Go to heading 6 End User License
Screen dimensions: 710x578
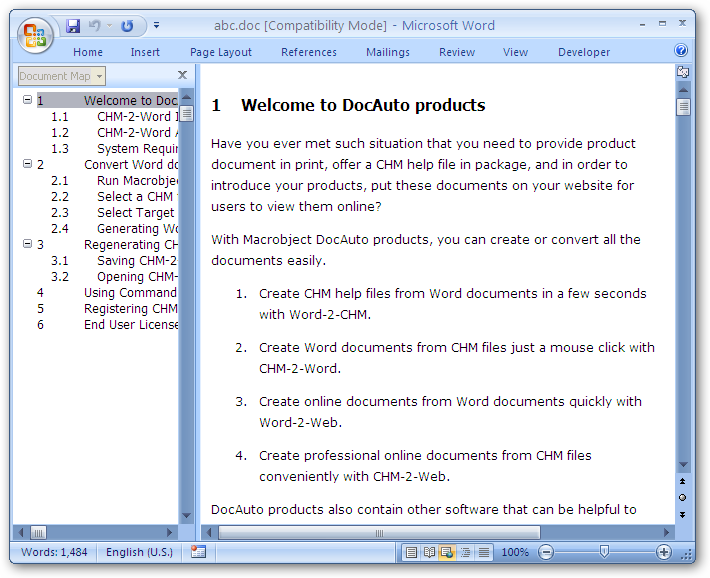(107, 325)
